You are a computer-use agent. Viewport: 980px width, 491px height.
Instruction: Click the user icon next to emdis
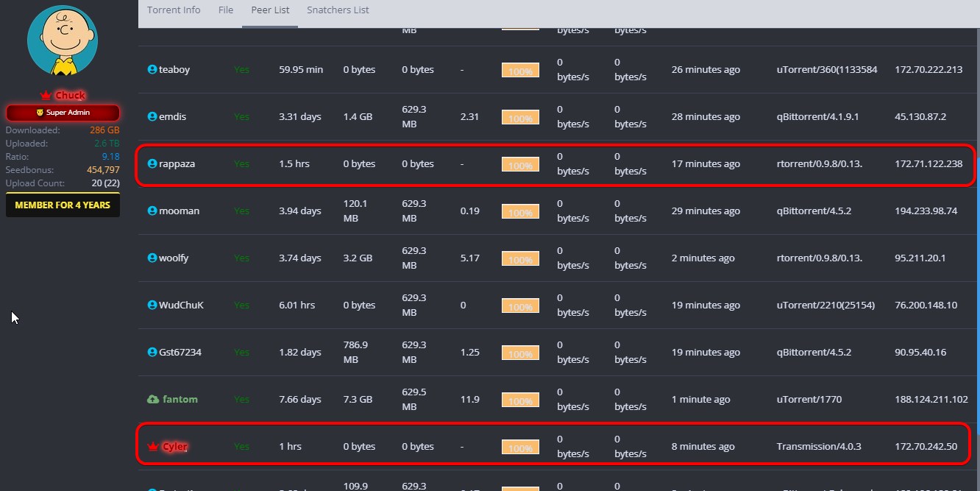(152, 116)
